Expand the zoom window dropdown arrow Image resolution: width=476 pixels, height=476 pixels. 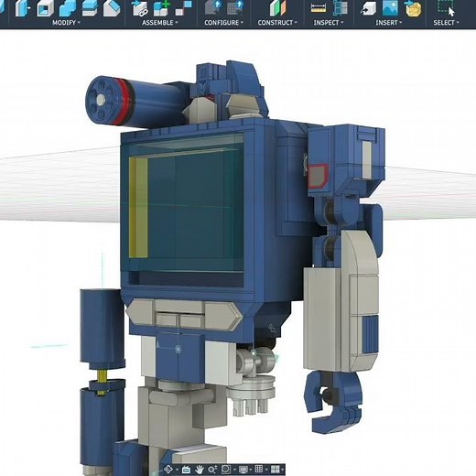pos(233,470)
